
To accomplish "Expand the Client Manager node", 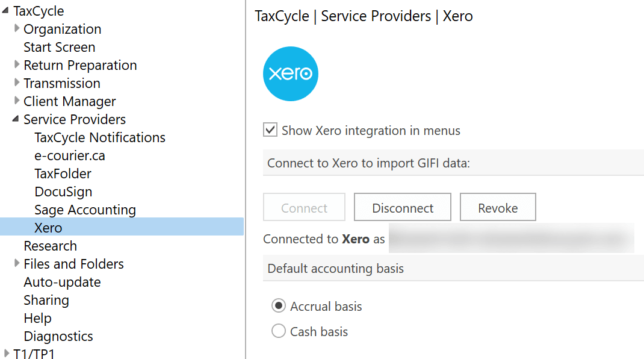I will [16, 101].
